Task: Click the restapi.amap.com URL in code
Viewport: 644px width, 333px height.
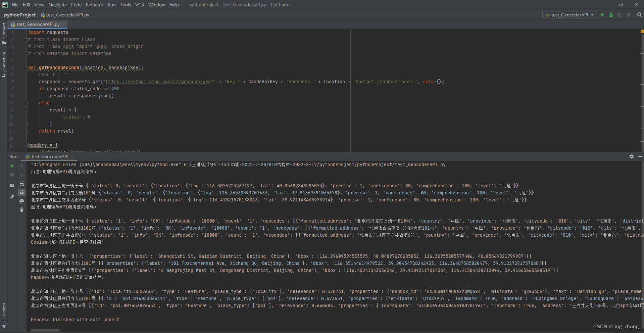Action: pyautogui.click(x=158, y=82)
